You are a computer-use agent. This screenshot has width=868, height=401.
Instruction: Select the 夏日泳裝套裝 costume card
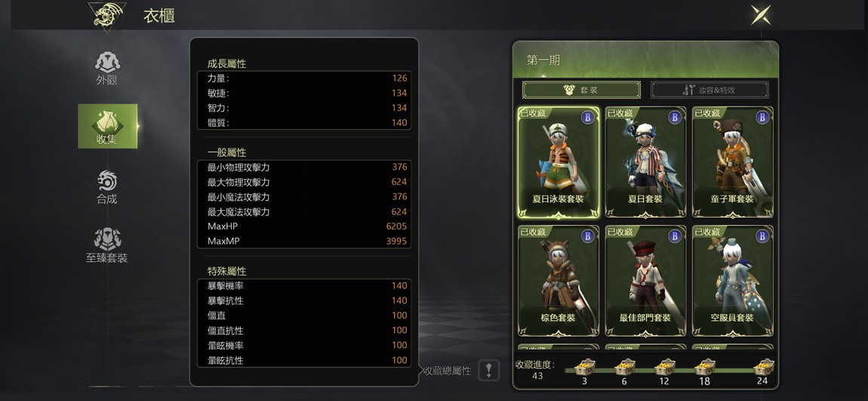coord(558,162)
